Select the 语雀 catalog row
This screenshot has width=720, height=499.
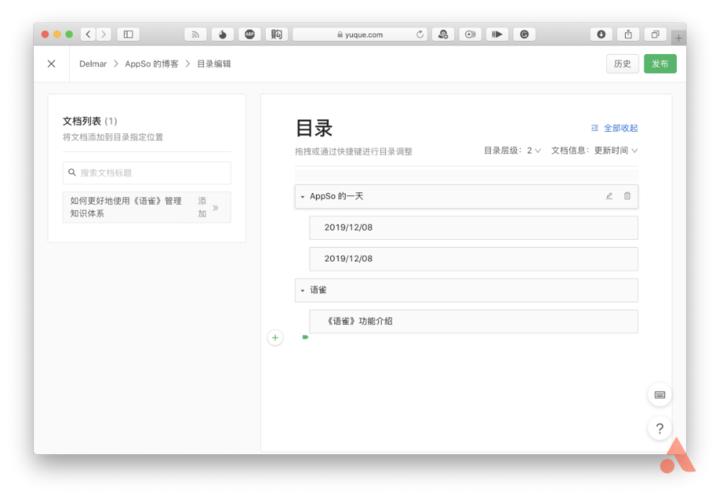(466, 290)
